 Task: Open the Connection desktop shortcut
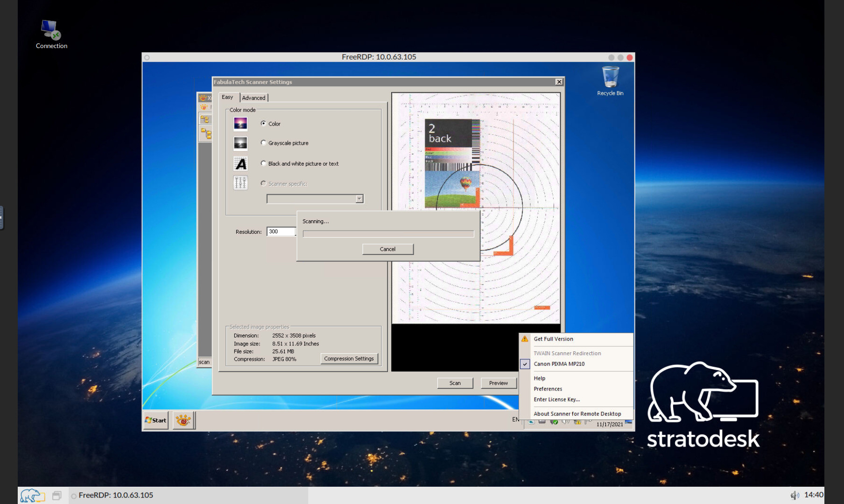(50, 29)
